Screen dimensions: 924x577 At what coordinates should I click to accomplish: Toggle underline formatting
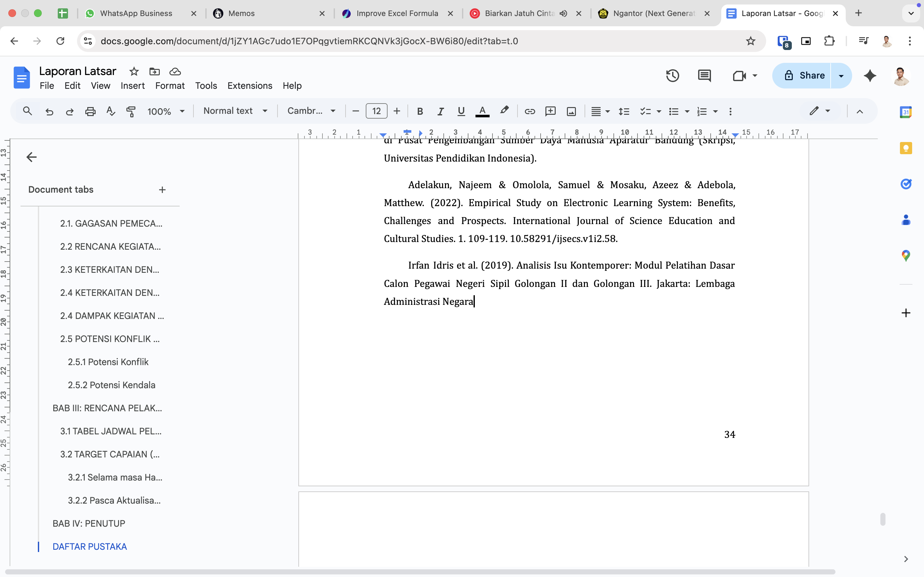pos(461,111)
